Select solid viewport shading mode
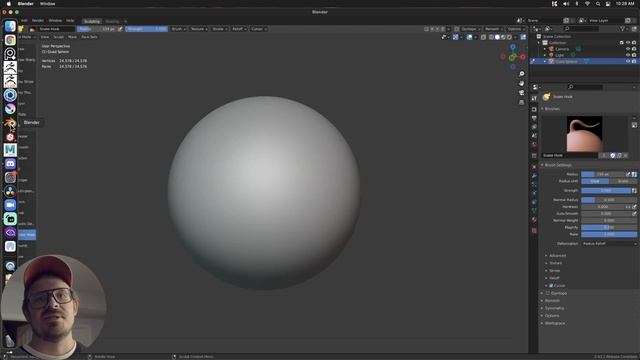640x360 pixels. click(497, 37)
